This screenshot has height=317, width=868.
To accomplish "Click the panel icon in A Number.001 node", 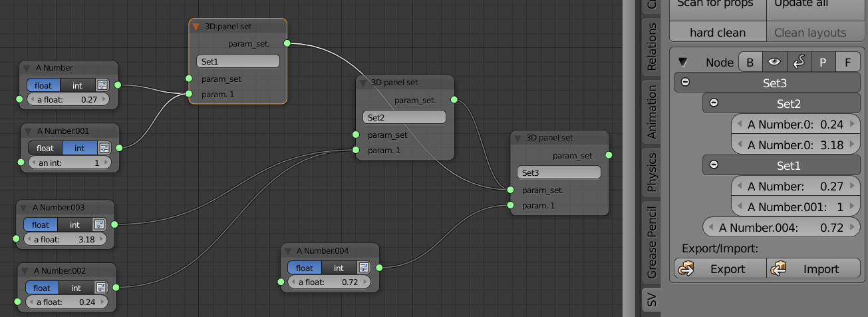I will [104, 148].
